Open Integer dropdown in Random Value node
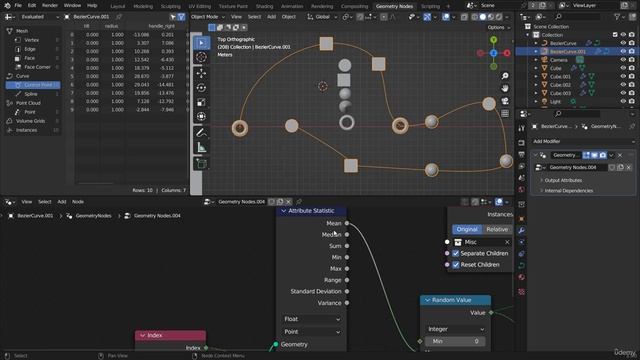640x360 pixels. pos(456,329)
